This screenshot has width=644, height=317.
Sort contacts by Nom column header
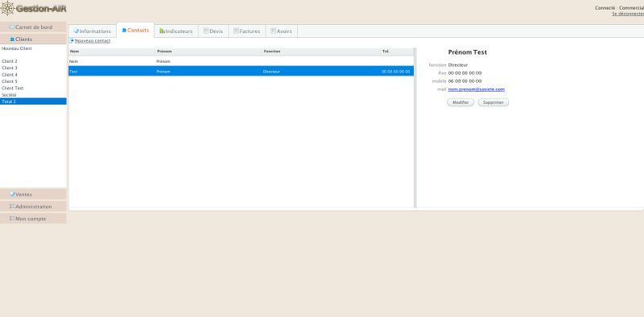point(112,51)
